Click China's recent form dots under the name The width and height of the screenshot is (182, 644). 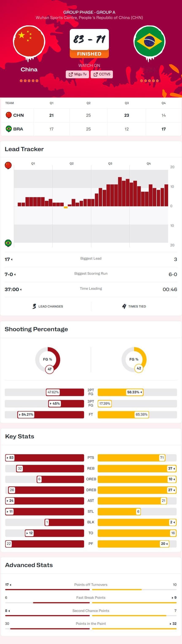(29, 81)
